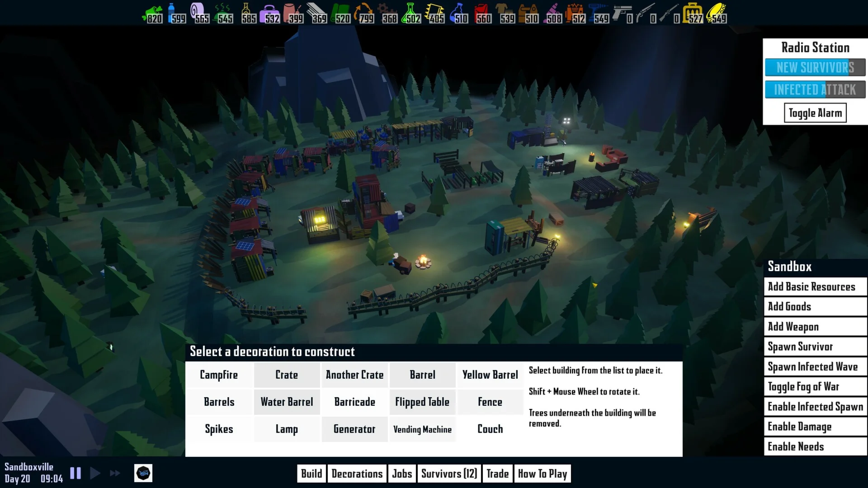Select Vending Machine decoration to construct
Viewport: 868px width, 488px height.
point(422,429)
